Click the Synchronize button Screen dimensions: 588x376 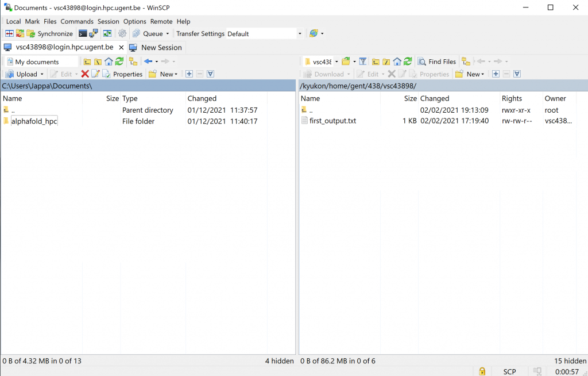(x=50, y=34)
